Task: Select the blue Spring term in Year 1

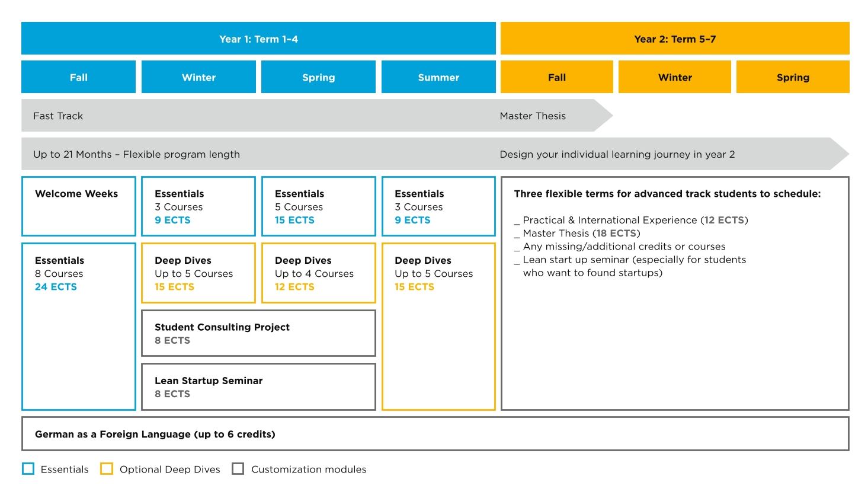Action: (x=318, y=77)
